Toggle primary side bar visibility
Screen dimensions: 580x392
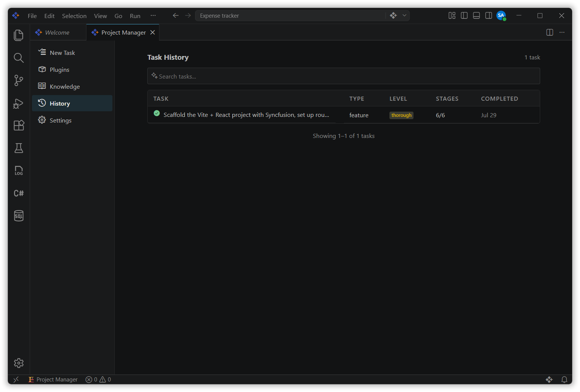464,15
